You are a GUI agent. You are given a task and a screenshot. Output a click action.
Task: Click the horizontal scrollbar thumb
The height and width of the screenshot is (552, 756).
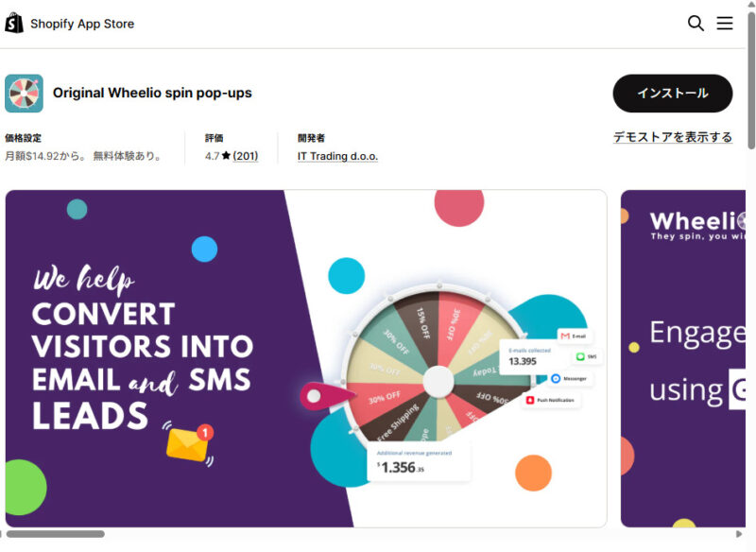click(57, 534)
